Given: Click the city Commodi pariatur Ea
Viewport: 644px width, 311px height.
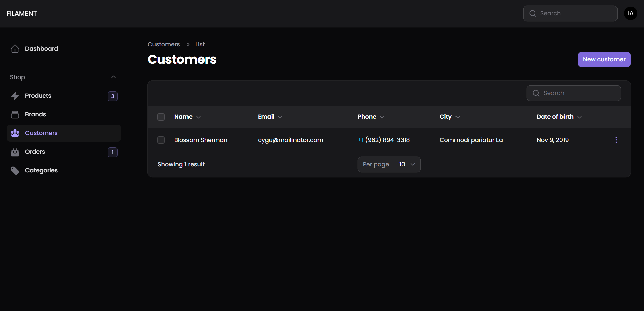Looking at the screenshot, I should (x=471, y=140).
